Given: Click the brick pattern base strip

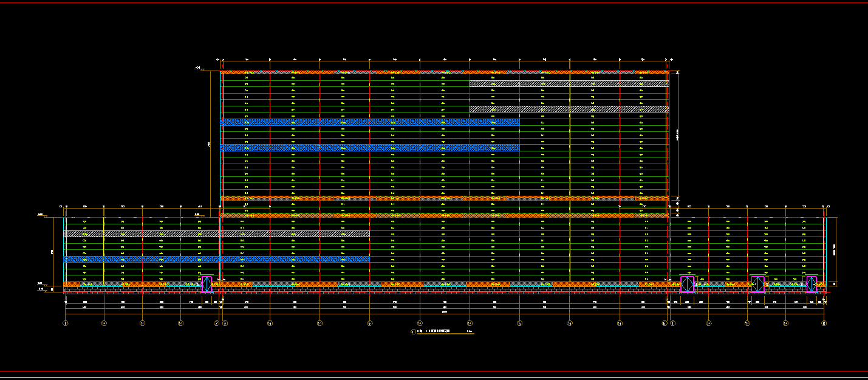Looking at the screenshot, I should 443,292.
